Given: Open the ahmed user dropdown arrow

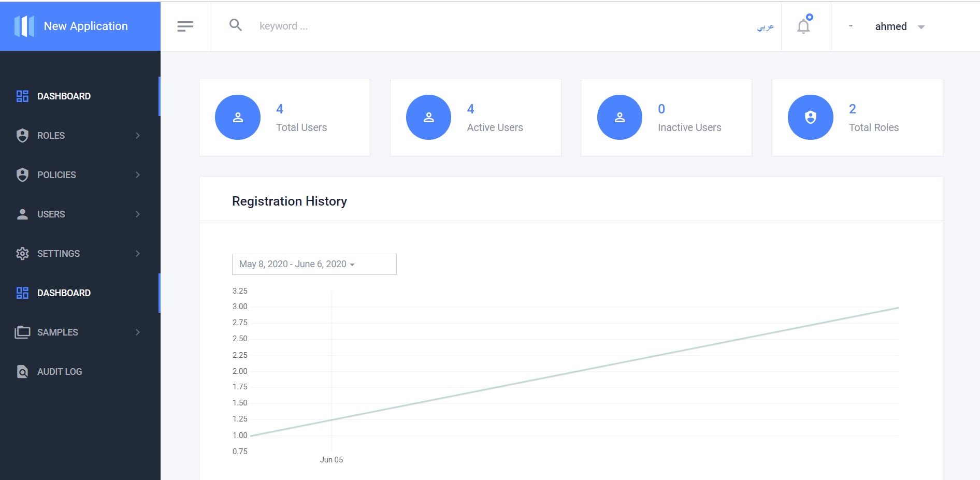Looking at the screenshot, I should [x=921, y=27].
